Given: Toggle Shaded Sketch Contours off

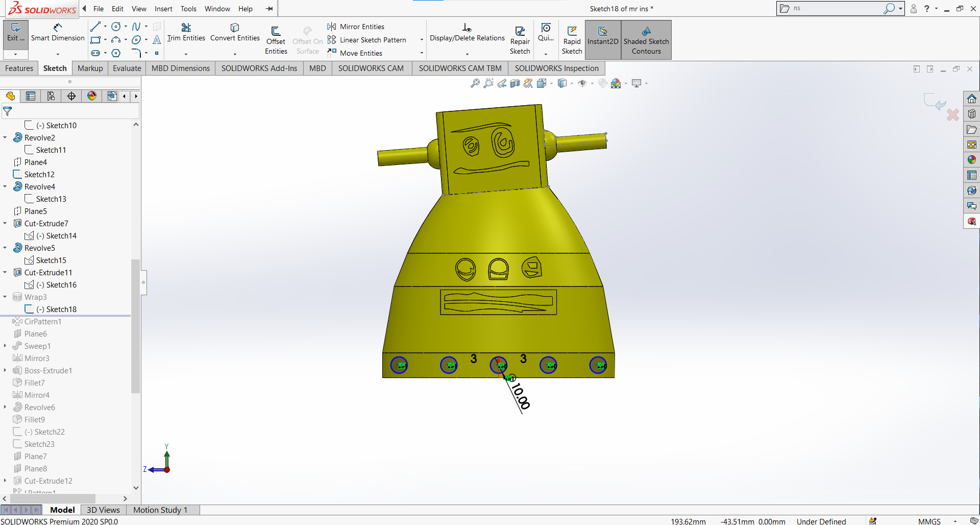Looking at the screenshot, I should pos(646,40).
